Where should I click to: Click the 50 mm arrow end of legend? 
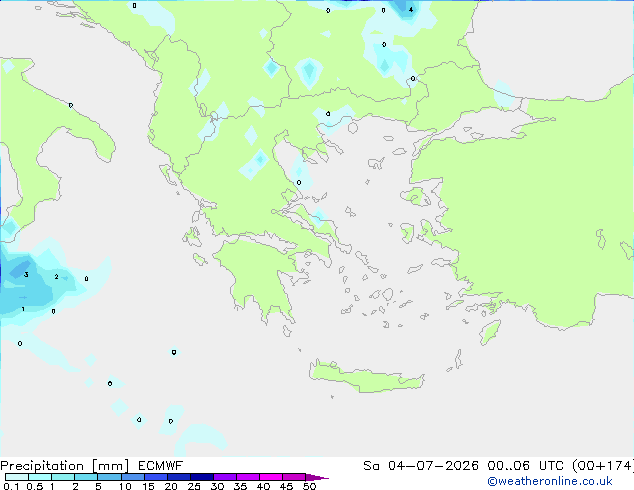pyautogui.click(x=317, y=477)
